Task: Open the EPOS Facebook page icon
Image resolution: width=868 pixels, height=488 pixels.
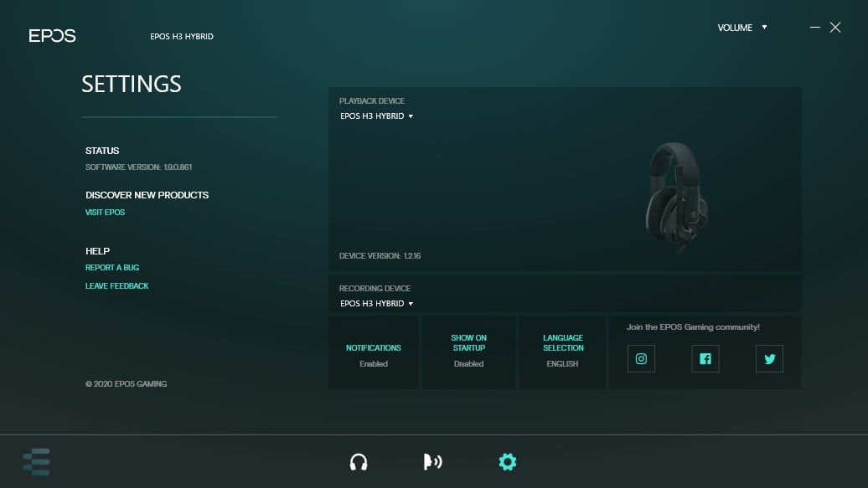Action: 705,359
